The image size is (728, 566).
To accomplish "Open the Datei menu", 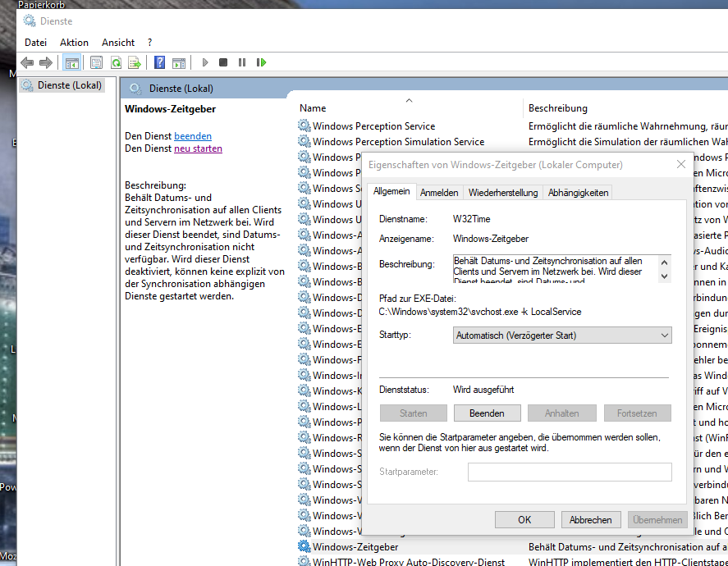I will [36, 42].
